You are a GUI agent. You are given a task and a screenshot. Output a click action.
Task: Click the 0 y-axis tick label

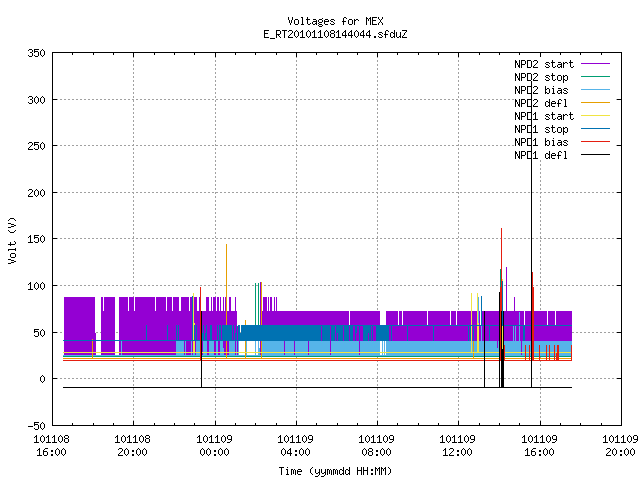point(42,380)
